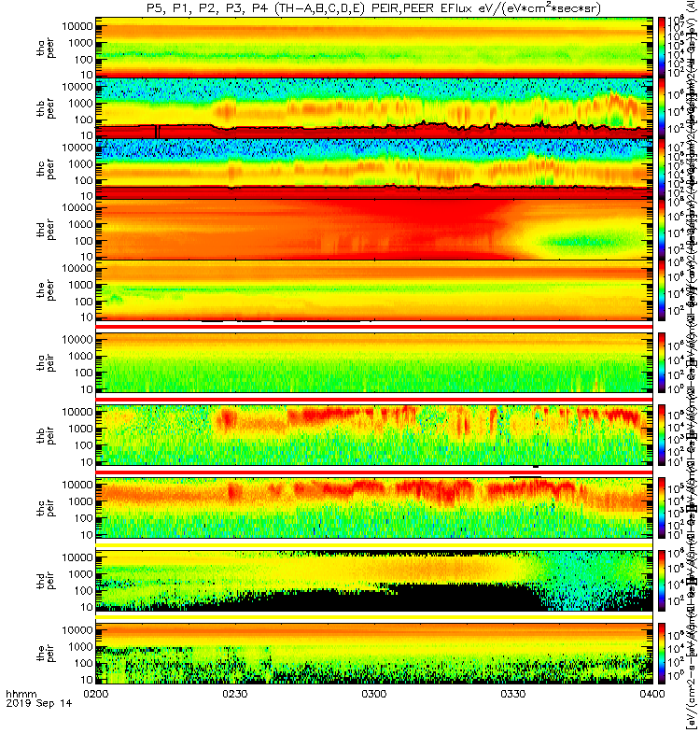Select the color bar beside the thb peir panel
This screenshot has width=700, height=747.
[x=662, y=435]
